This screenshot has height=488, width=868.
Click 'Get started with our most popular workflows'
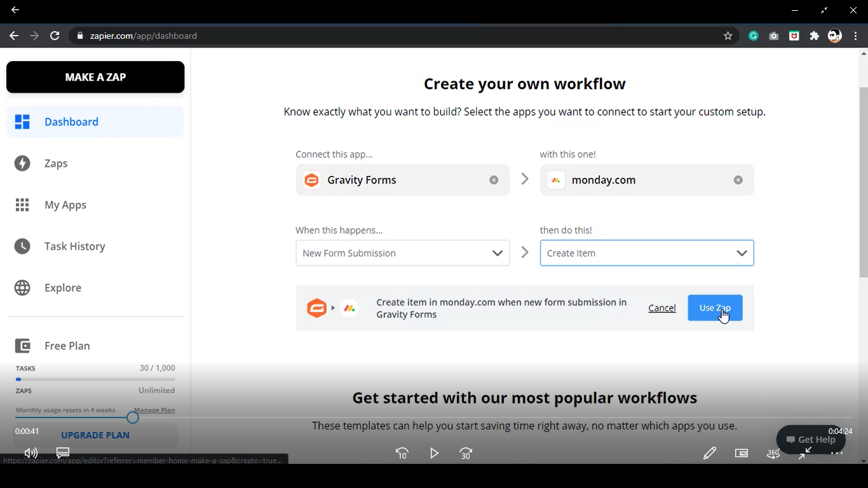pos(525,398)
